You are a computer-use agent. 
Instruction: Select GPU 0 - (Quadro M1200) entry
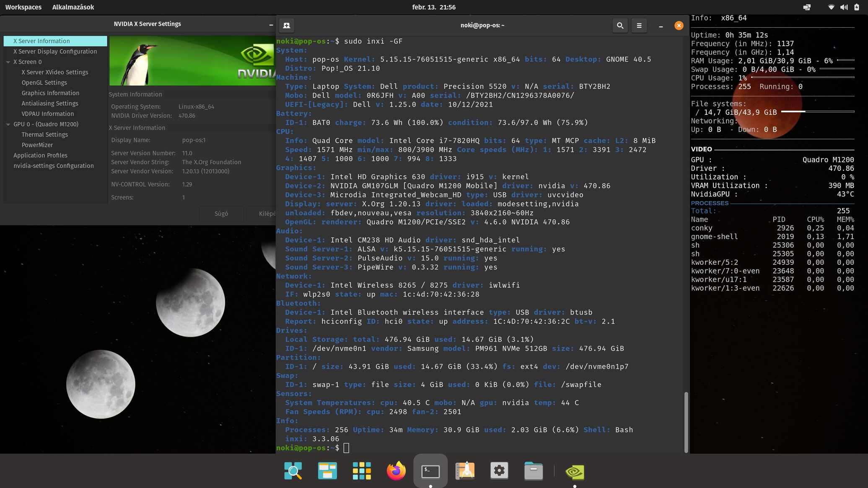pos(46,124)
